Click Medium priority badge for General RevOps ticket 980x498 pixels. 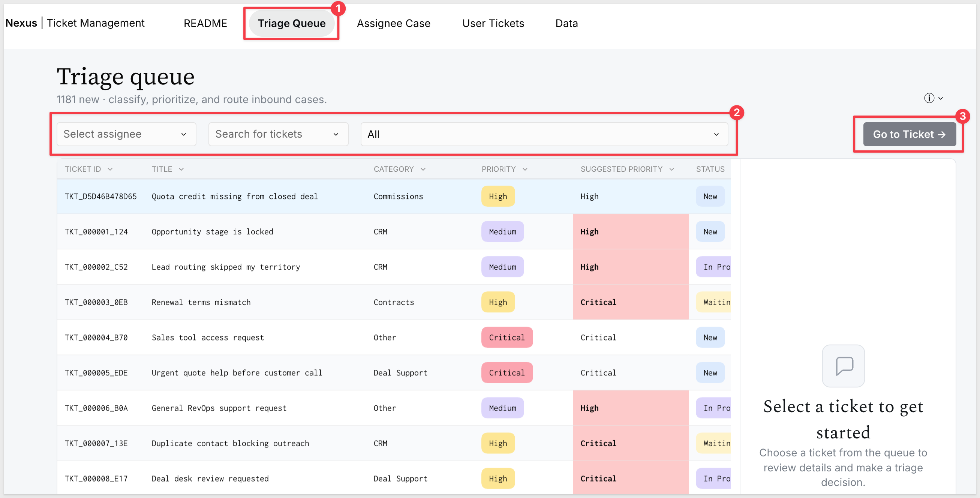click(502, 408)
